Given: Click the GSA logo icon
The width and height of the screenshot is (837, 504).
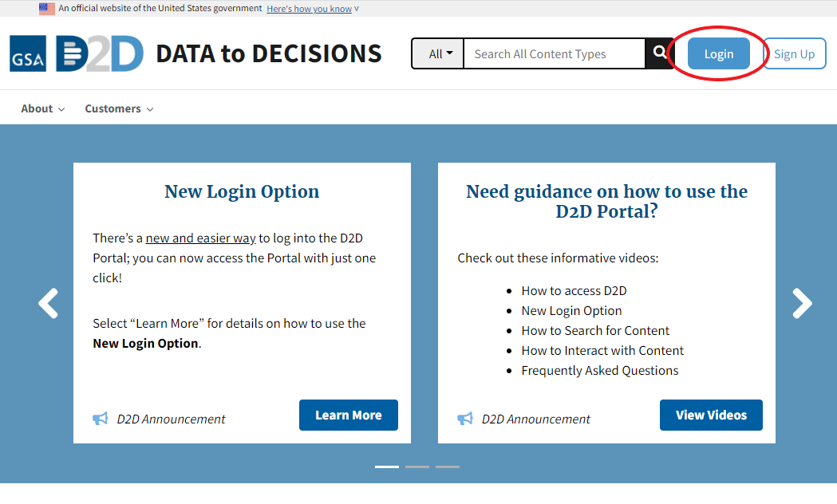Looking at the screenshot, I should pos(28,54).
